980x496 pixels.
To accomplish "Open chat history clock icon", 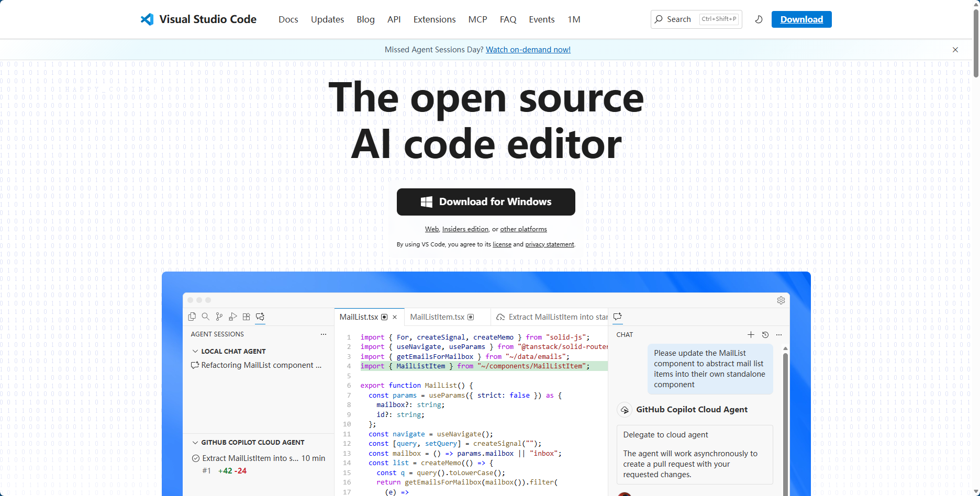I will [x=765, y=335].
